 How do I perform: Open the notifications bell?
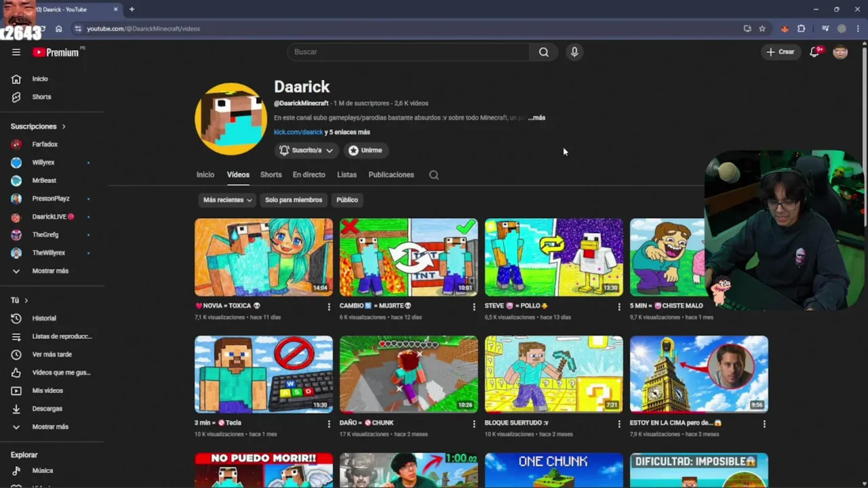[x=815, y=52]
